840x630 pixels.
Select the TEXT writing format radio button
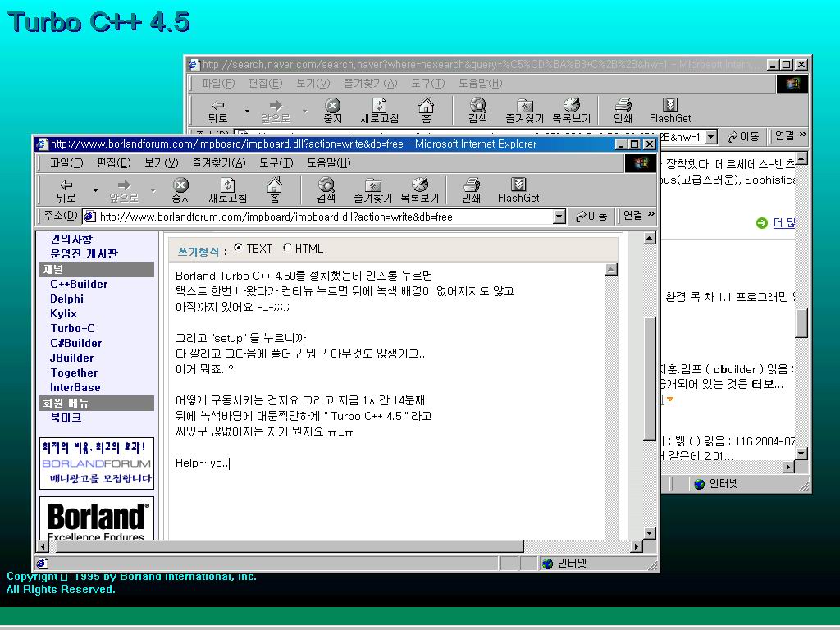pyautogui.click(x=239, y=248)
